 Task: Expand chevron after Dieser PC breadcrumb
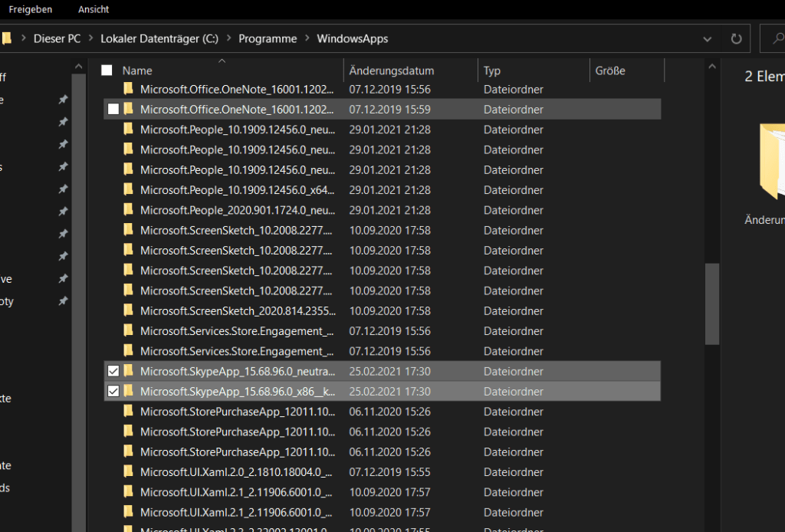pos(90,38)
